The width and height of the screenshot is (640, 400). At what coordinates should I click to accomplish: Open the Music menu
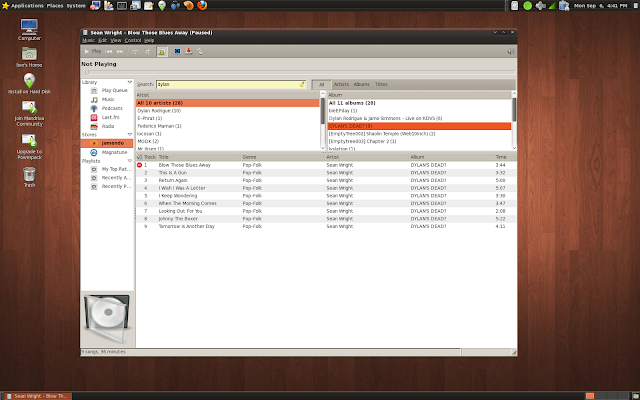pyautogui.click(x=88, y=40)
